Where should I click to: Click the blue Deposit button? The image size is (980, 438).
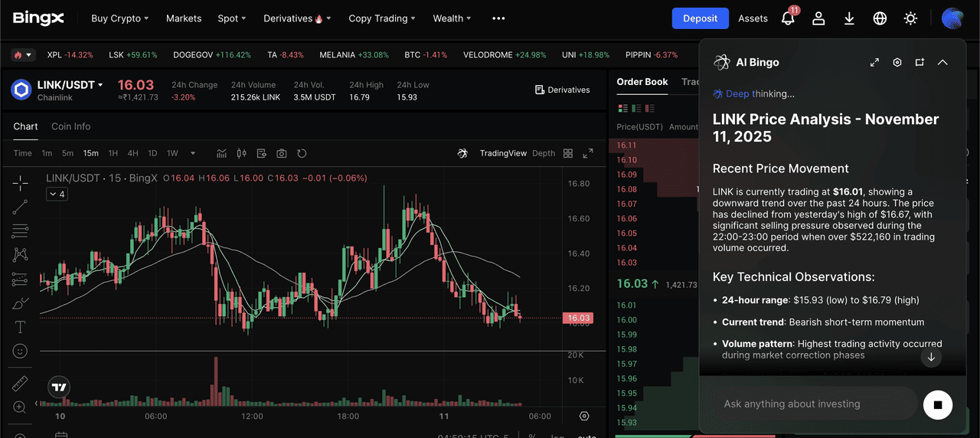point(700,18)
